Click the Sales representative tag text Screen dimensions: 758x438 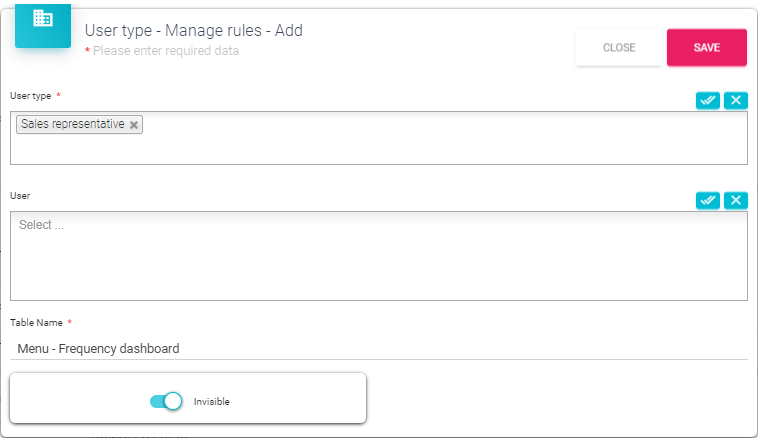point(72,125)
